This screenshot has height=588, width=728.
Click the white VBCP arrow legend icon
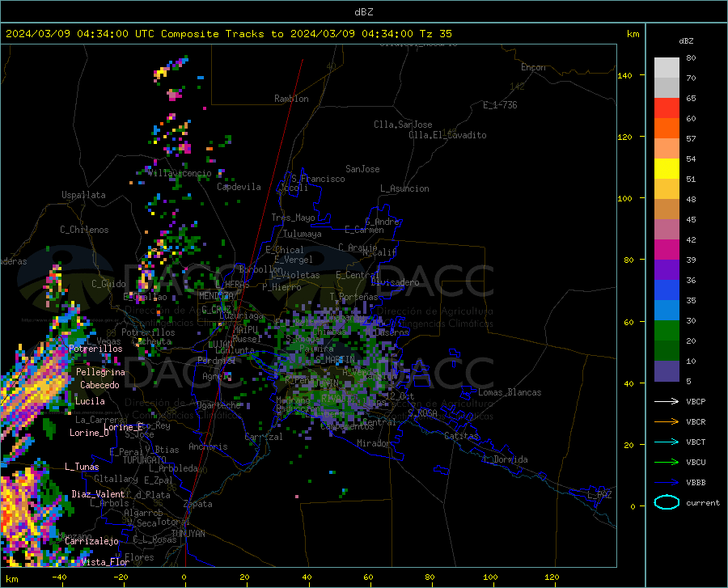click(x=667, y=401)
